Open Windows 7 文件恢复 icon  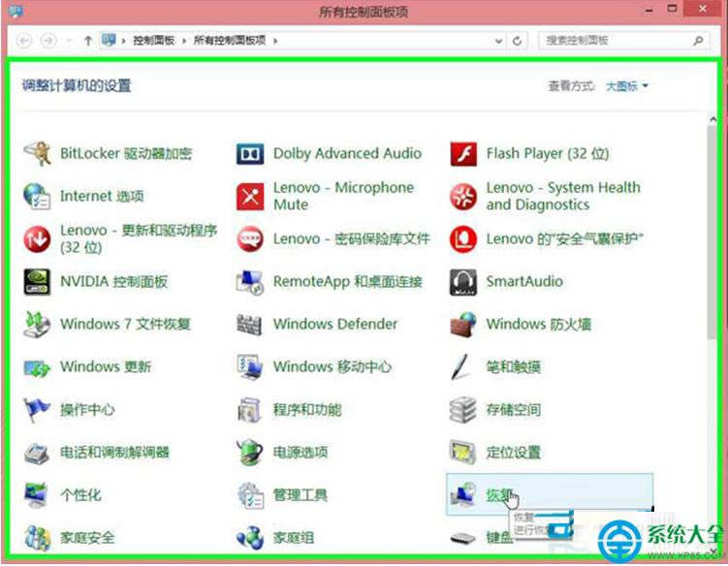pos(37,324)
